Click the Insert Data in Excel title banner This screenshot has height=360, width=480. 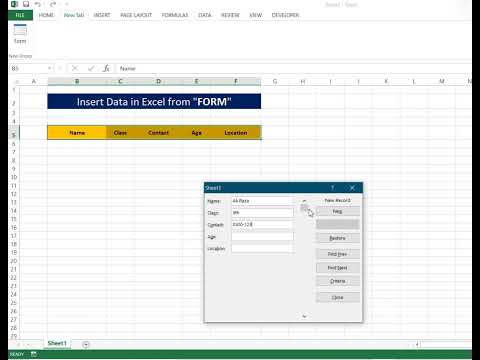(154, 101)
